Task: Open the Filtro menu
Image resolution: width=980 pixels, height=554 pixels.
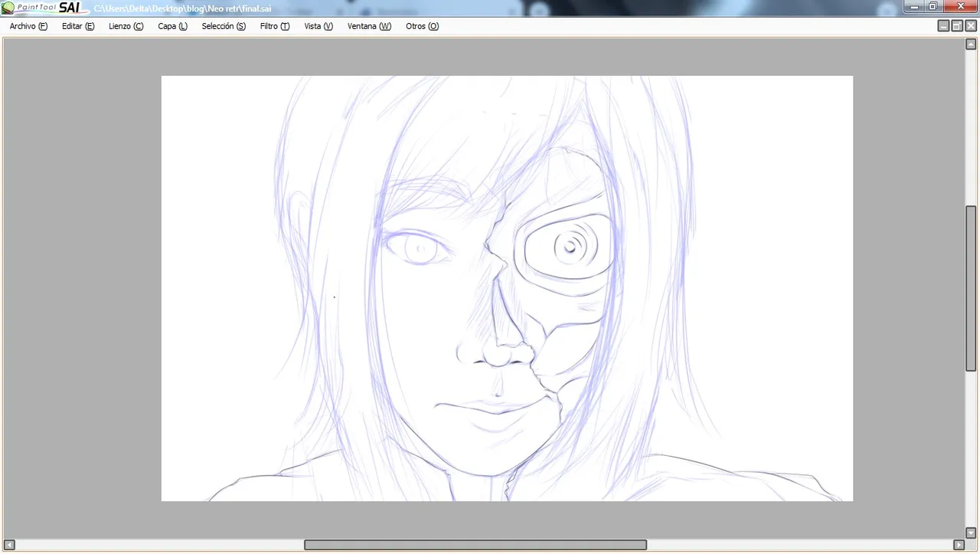Action: (x=274, y=26)
